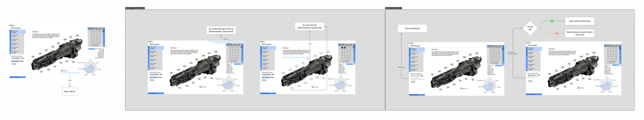The image size is (644, 120).
Task: Select the Module 3.5 Naming Tips section label
Action: pos(393,8)
